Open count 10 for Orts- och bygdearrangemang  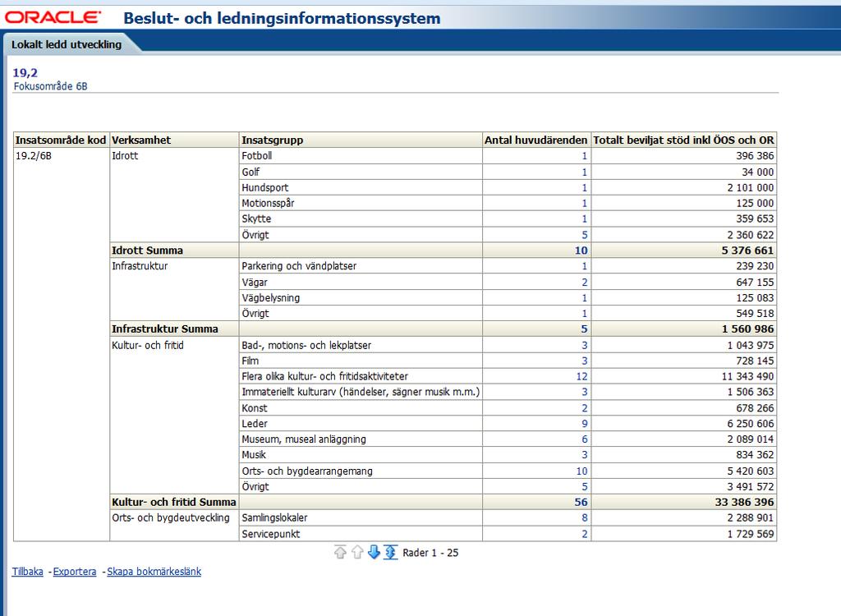click(x=582, y=471)
